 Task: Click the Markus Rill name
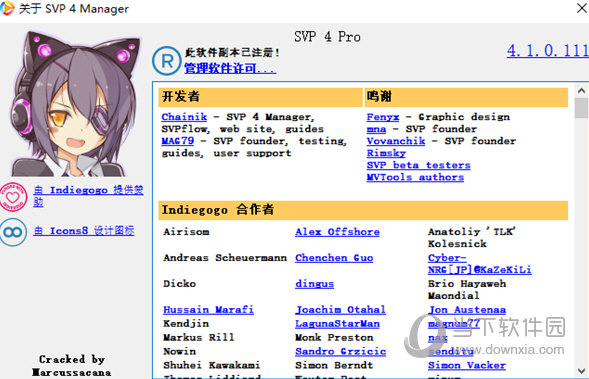pyautogui.click(x=198, y=337)
